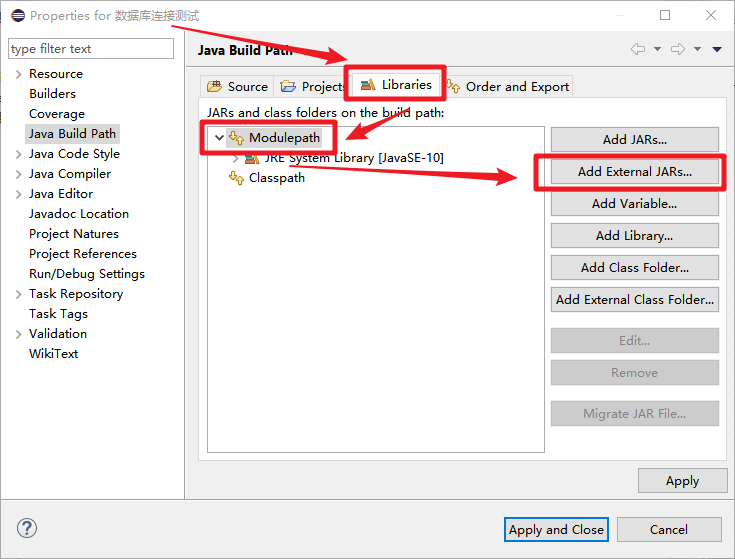The width and height of the screenshot is (735, 559).
Task: Select Javadoc Location in sidebar
Action: tap(79, 214)
